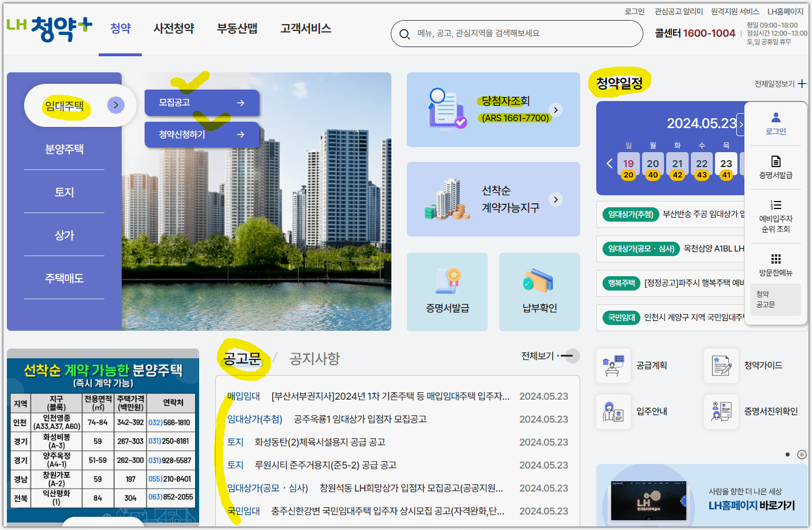Click the 공급계획 supply plan icon
Screen dimensions: 812x530
tap(613, 366)
